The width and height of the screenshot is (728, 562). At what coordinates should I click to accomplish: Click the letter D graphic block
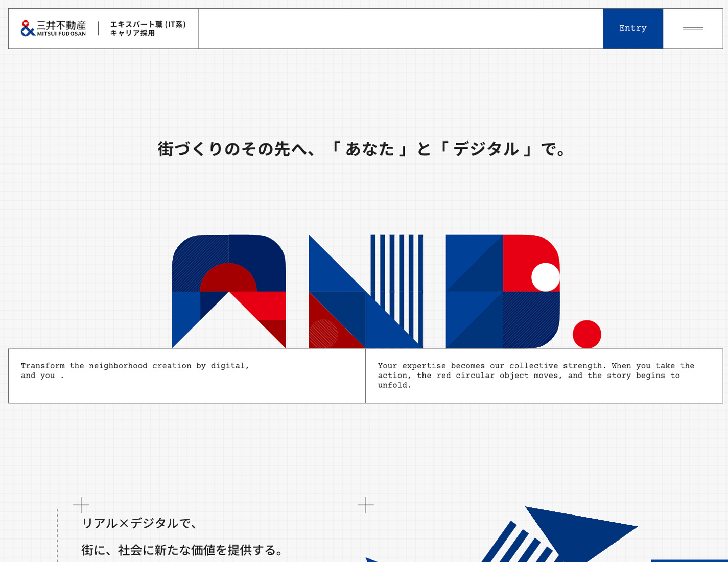[x=503, y=291]
